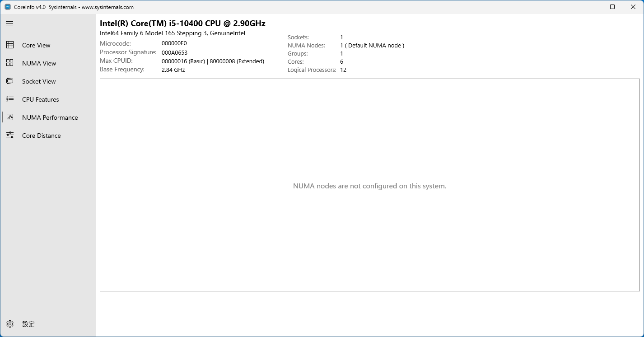Collapse the sidebar using the hamburger menu icon
644x337 pixels.
[9, 23]
